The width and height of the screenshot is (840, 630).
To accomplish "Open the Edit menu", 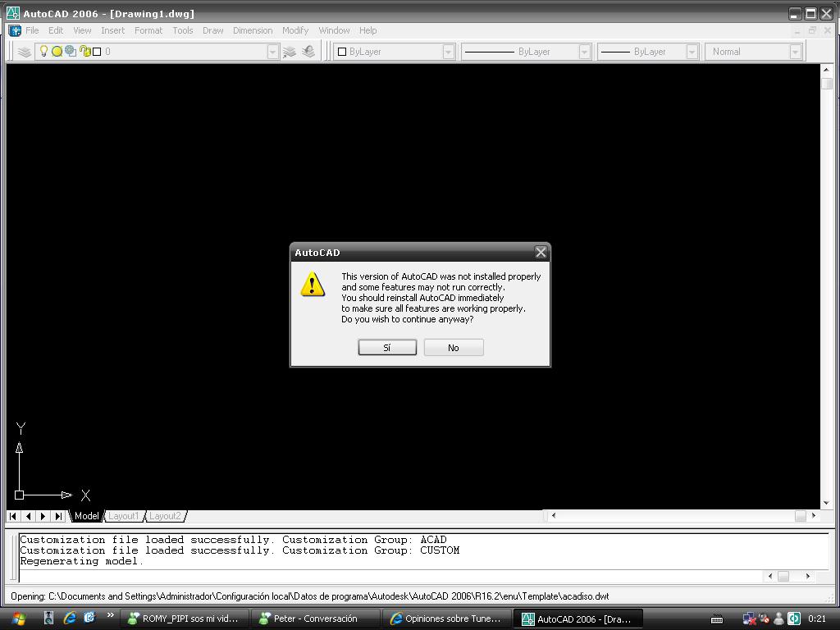I will (56, 30).
